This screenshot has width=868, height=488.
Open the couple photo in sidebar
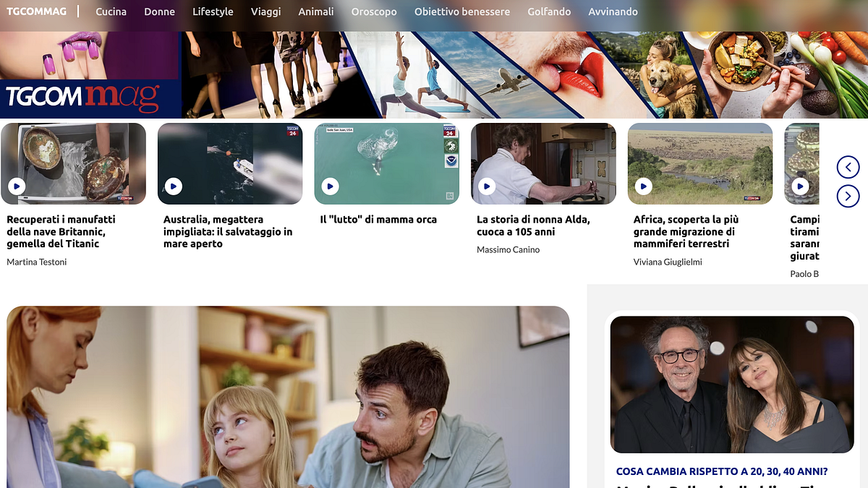[732, 385]
